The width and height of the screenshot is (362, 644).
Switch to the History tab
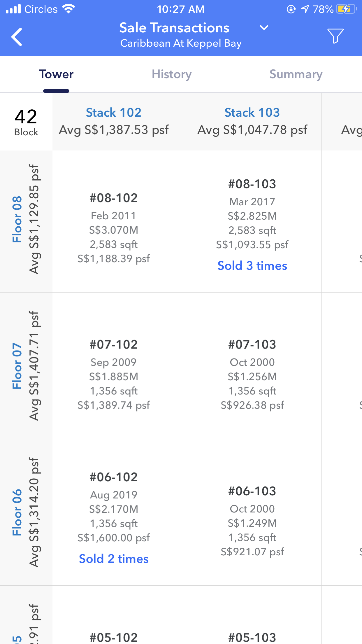point(172,74)
